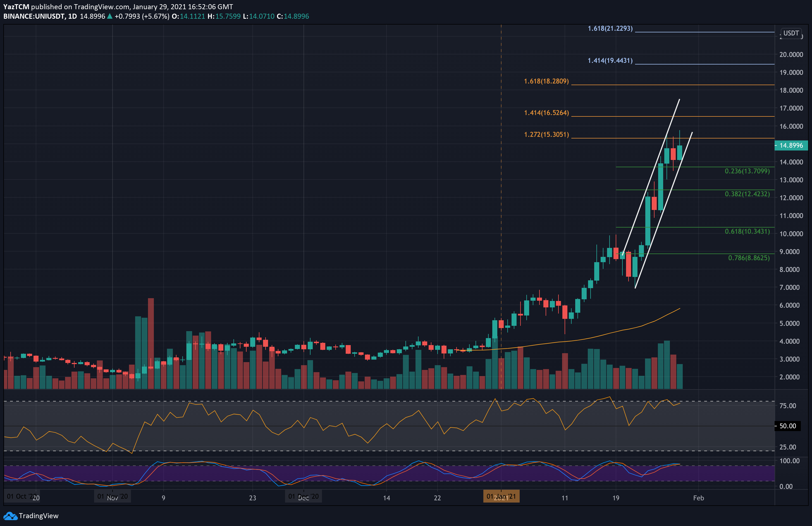Click the TradingView wordmark text
Viewport: 812px width, 526px height.
(39, 516)
